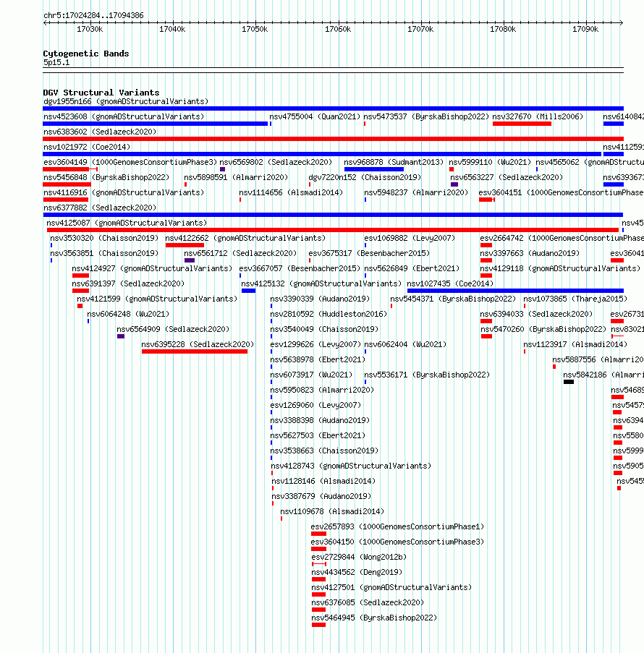Viewport: 644px width, 653px height.
Task: Click purple marker under nsv6569802
Action: coord(223,169)
